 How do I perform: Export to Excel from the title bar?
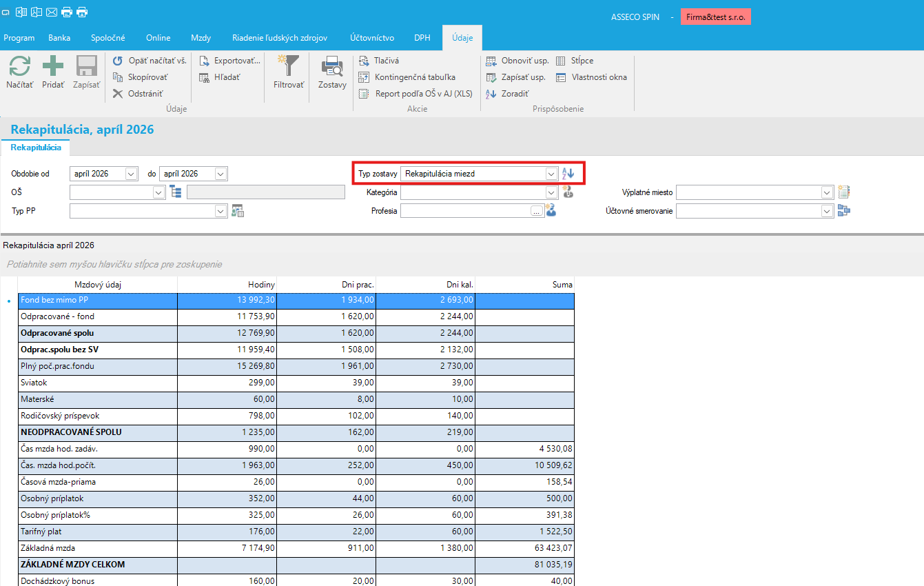pos(21,12)
